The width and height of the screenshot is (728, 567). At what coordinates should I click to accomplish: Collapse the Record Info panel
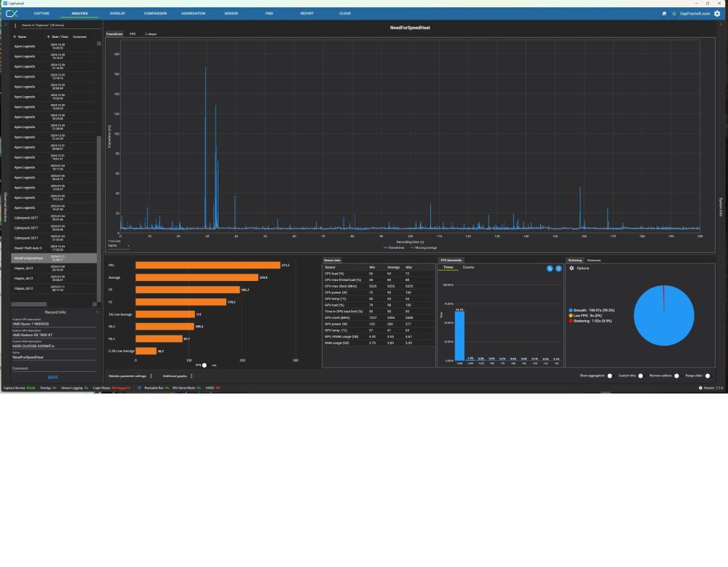coord(96,312)
